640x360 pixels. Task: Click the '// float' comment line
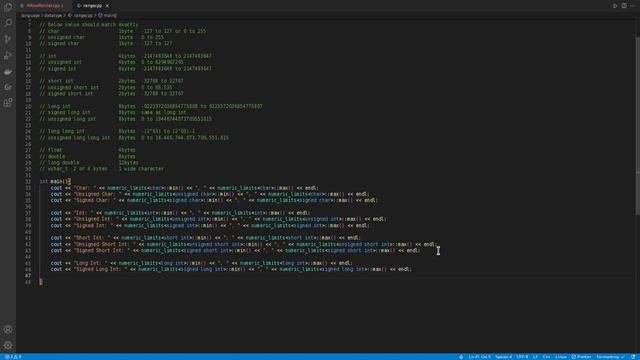[87, 150]
